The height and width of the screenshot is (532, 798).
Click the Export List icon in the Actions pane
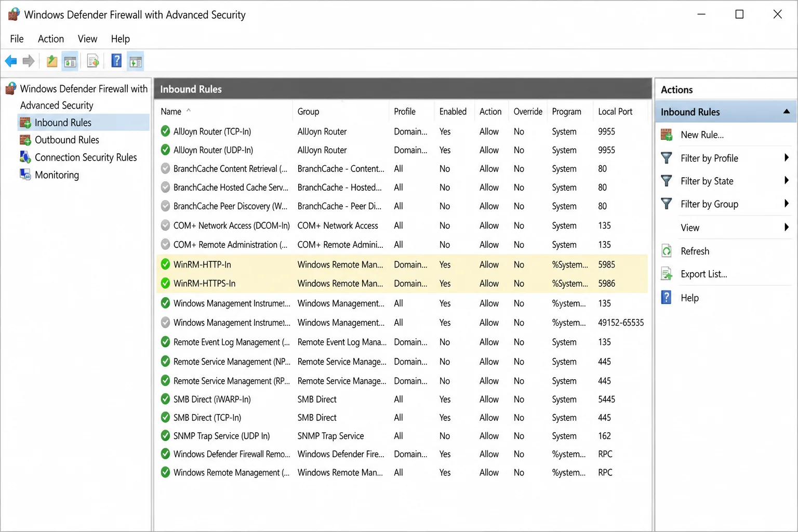click(667, 274)
